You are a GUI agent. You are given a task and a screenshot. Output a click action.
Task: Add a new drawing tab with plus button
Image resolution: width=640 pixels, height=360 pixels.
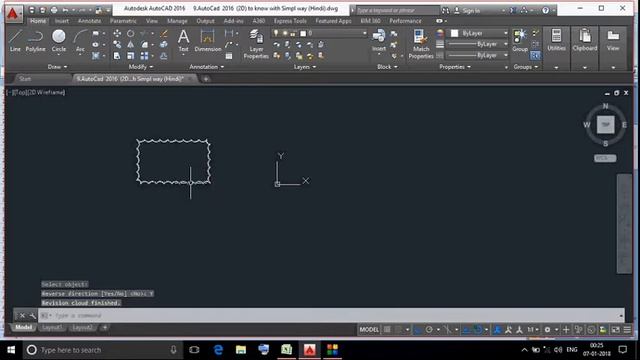[x=206, y=79]
